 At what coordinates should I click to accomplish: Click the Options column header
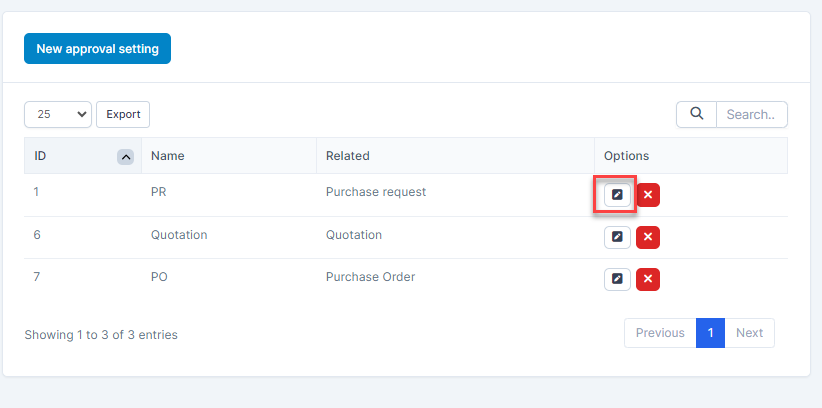click(626, 156)
